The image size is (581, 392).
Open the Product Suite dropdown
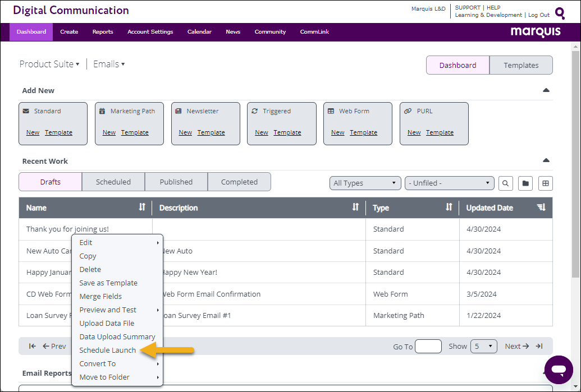click(x=49, y=64)
